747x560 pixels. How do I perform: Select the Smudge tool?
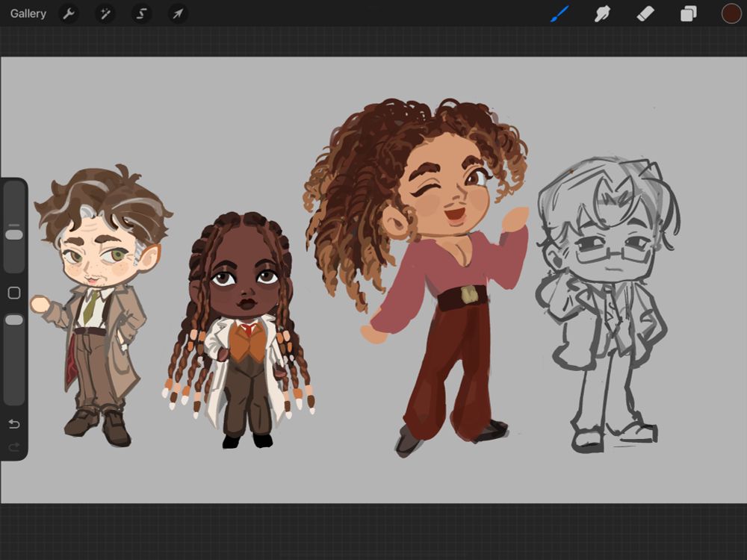[602, 13]
